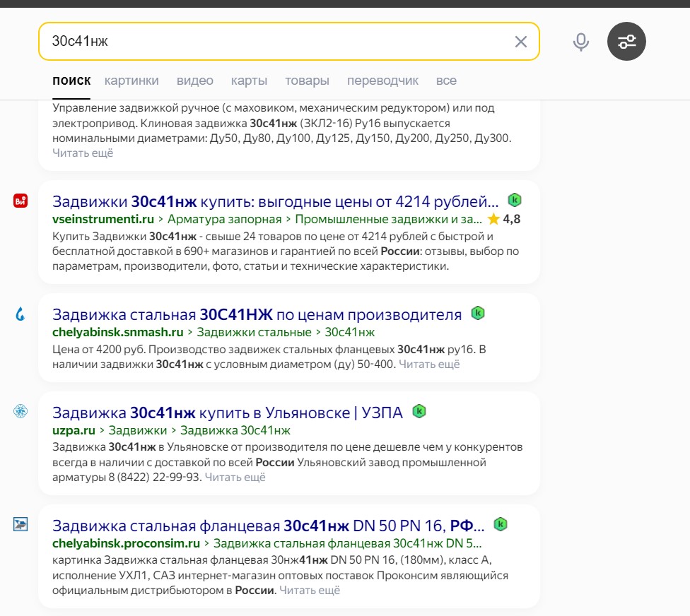Screen dimensions: 690x616
Task: Open search settings filter button
Action: pyautogui.click(x=626, y=42)
